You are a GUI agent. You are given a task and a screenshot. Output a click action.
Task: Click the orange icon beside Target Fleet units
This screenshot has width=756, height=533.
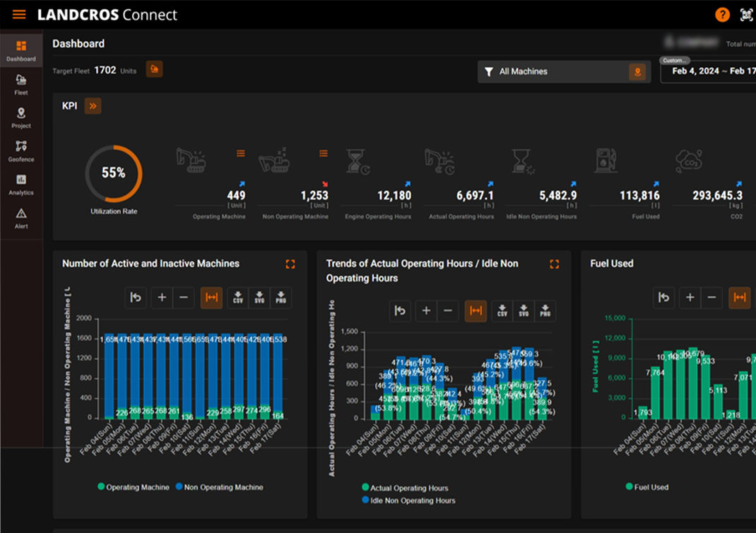[x=154, y=69]
